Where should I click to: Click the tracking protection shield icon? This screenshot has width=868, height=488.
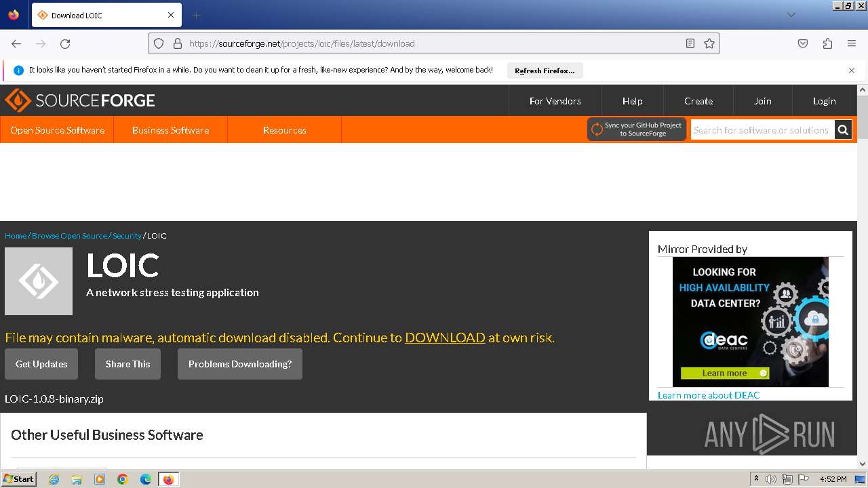(159, 43)
